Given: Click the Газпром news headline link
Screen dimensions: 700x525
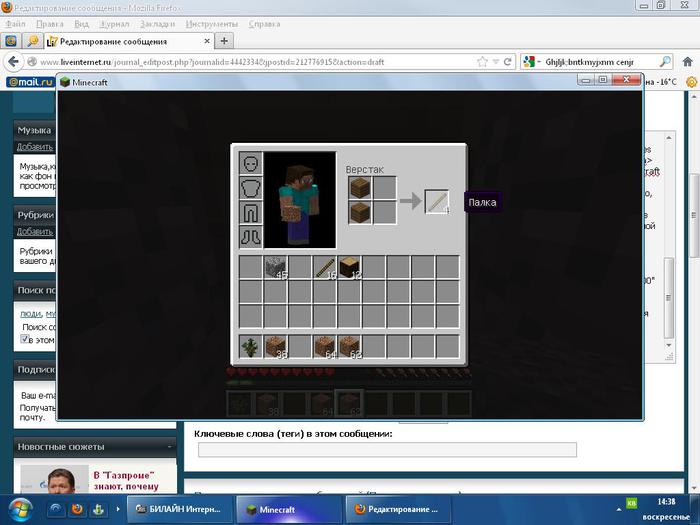Looking at the screenshot, I should coord(126,480).
